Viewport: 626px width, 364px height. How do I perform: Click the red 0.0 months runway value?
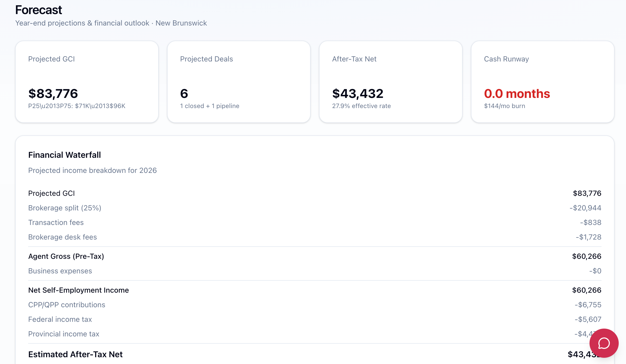pos(517,94)
